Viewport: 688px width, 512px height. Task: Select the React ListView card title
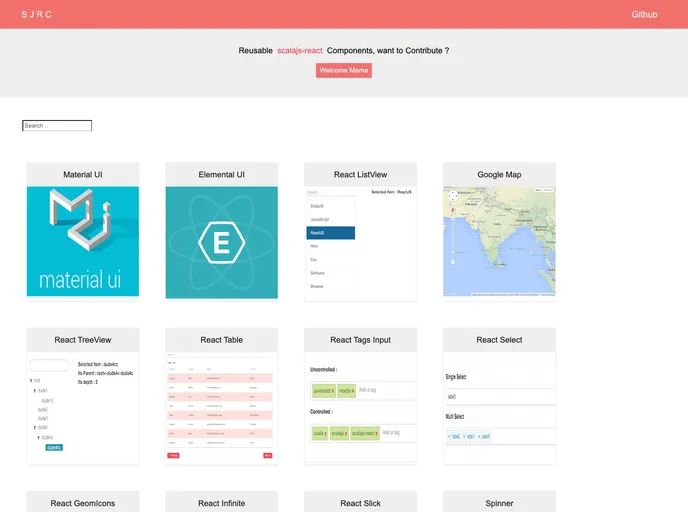[x=360, y=175]
